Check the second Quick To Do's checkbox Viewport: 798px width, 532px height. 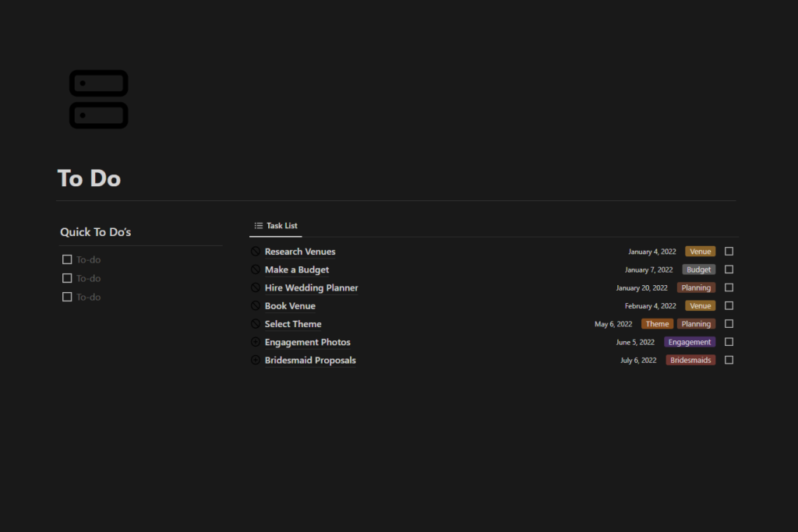[x=67, y=278]
